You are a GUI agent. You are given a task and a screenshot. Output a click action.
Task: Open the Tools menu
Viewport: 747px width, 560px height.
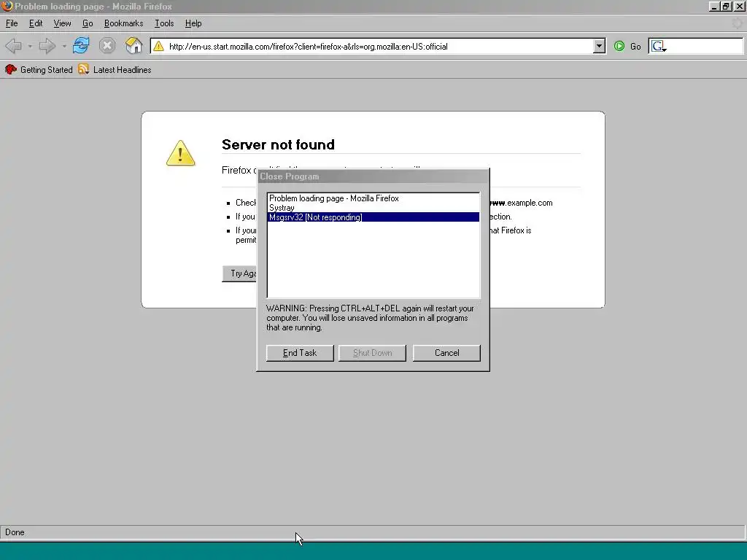[x=164, y=23]
